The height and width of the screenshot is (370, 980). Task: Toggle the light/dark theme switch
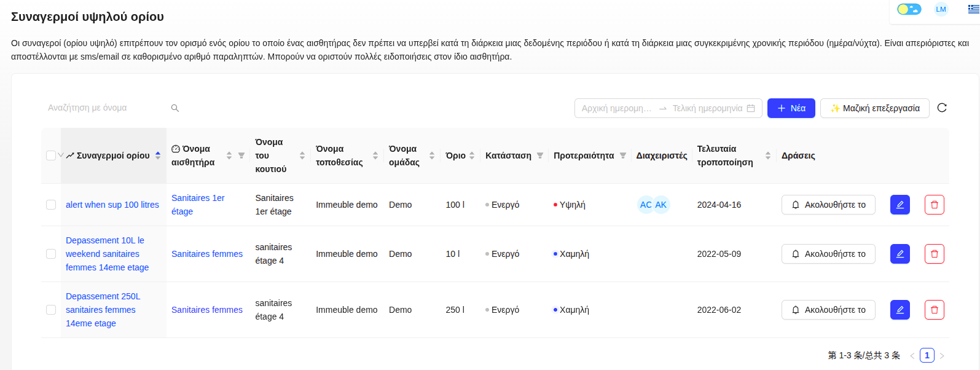(909, 9)
